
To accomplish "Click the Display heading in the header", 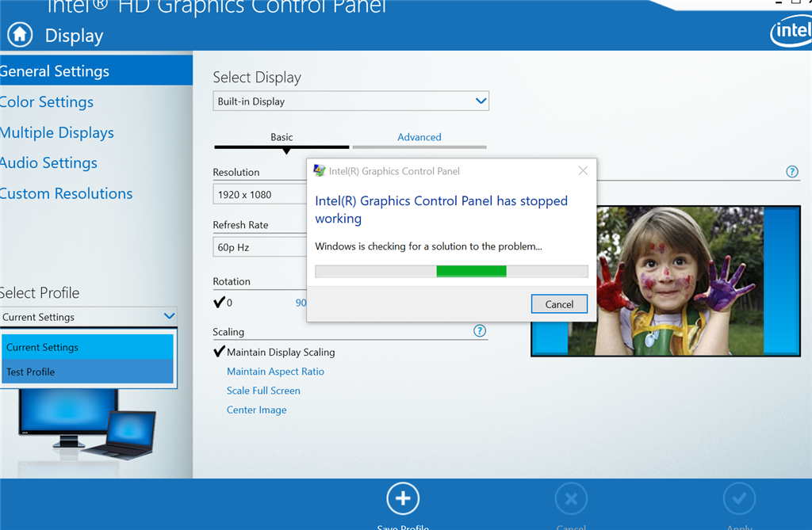I will (74, 36).
